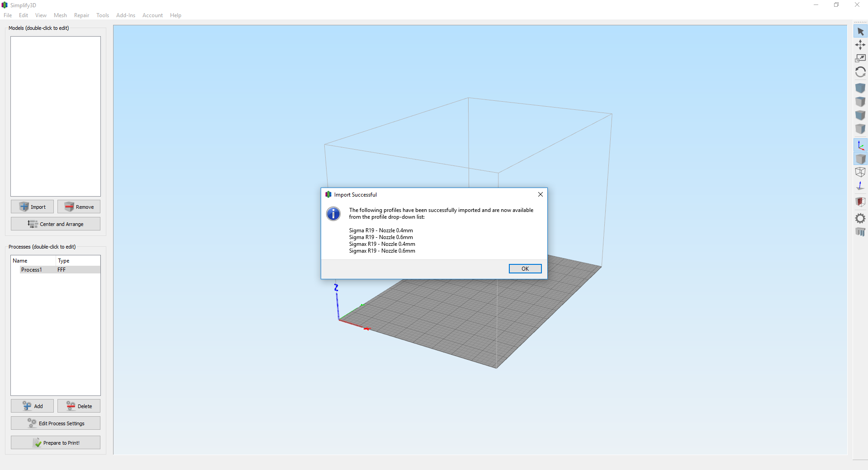Open the Account menu
This screenshot has width=868, height=470.
coord(152,15)
